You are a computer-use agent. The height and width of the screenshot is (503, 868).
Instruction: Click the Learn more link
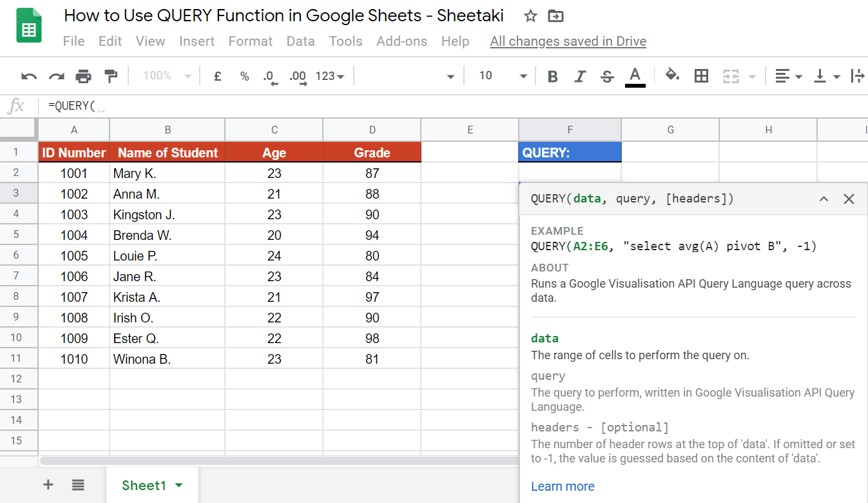563,486
